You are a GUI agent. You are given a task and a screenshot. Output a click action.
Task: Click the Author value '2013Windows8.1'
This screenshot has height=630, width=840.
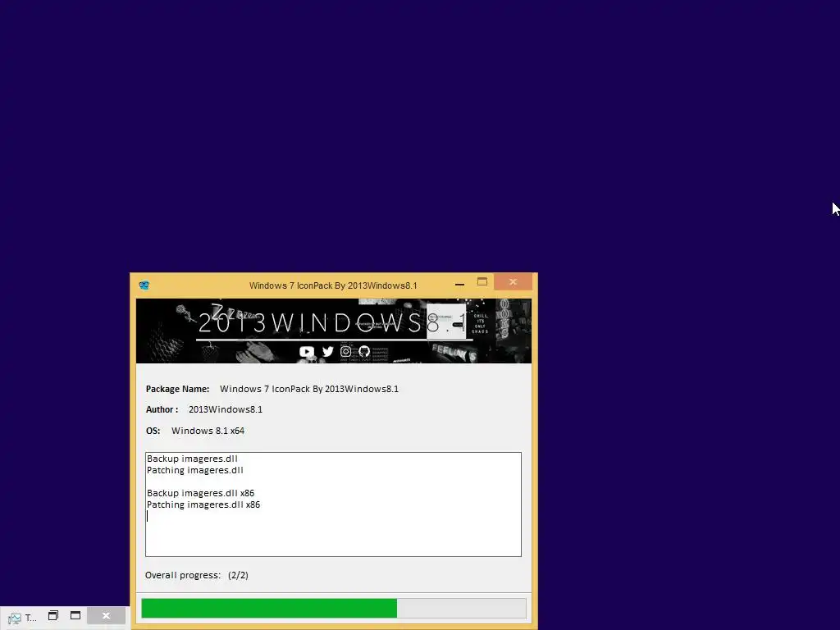pos(226,410)
